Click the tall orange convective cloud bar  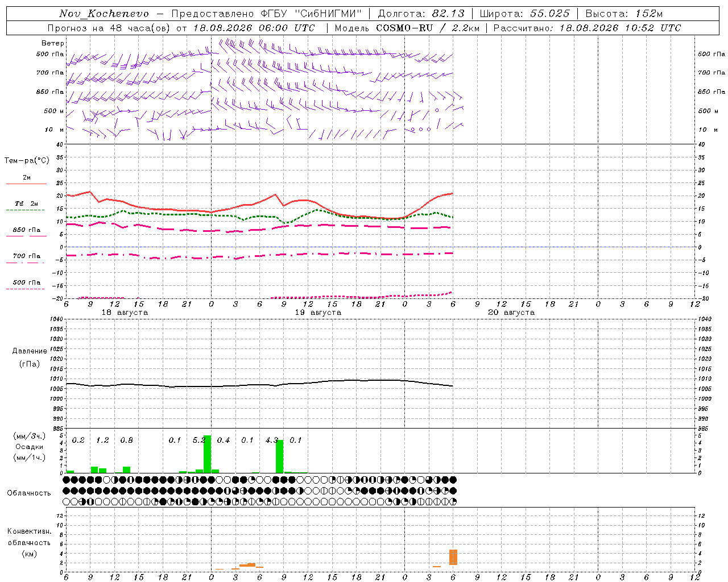click(x=453, y=557)
